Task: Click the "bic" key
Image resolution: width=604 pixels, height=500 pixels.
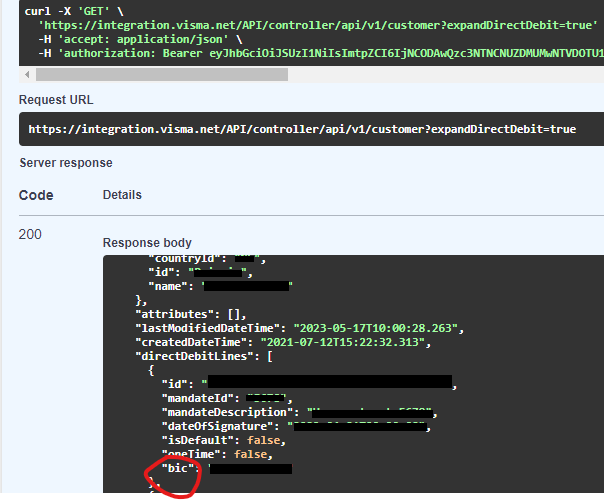Action: pyautogui.click(x=178, y=468)
